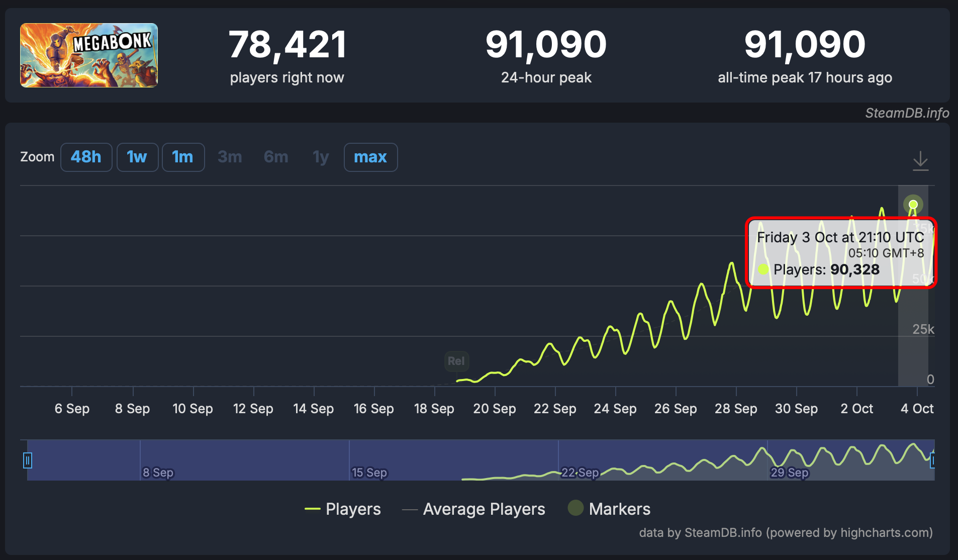Click the Markers circle legend icon

(x=576, y=508)
